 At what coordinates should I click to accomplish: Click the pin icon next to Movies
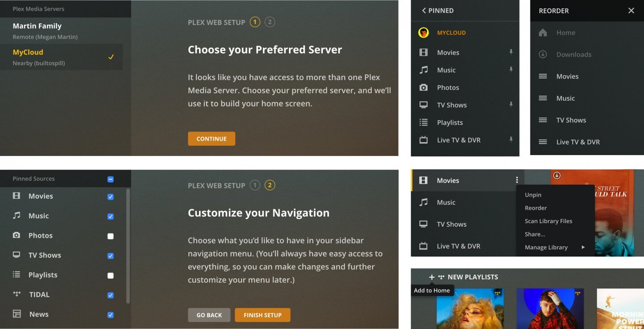click(x=511, y=52)
